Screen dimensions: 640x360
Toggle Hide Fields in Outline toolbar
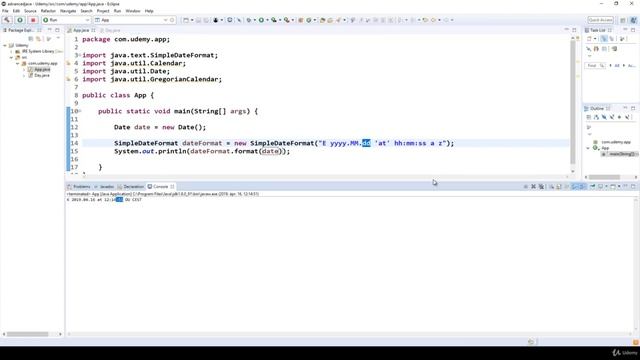tap(604, 117)
